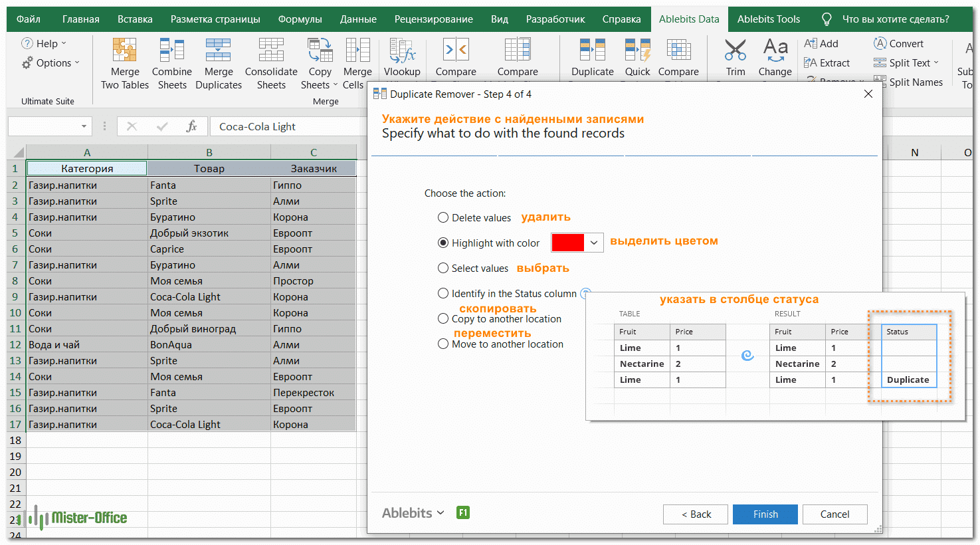Go back with the Back button
This screenshot has height=545, width=980.
tap(696, 514)
